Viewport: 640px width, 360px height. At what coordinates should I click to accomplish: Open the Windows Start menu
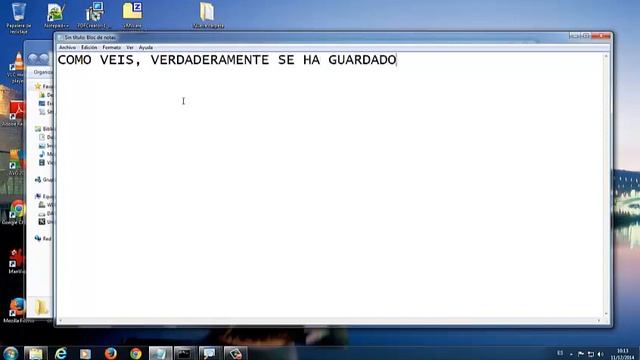[10, 353]
